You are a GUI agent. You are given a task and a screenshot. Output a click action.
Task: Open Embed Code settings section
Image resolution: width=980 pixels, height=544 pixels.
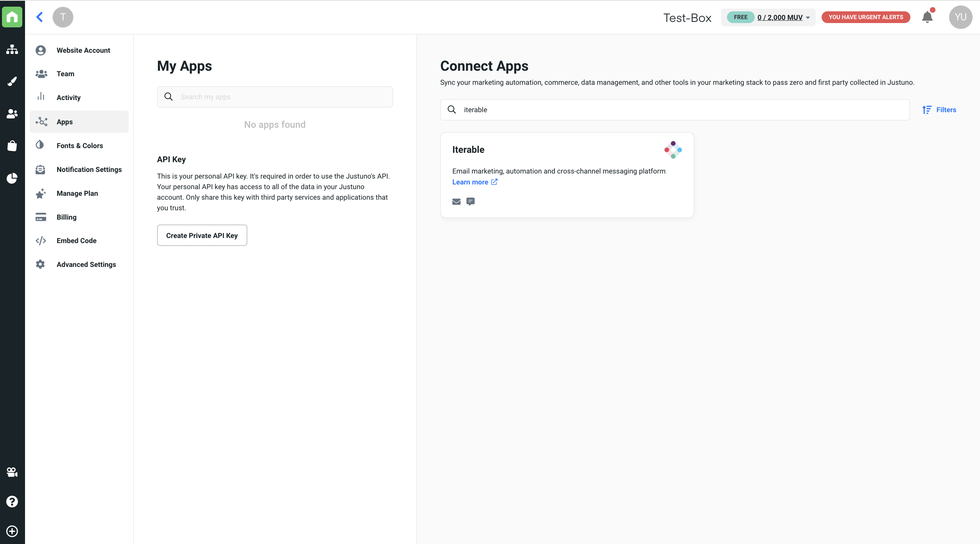click(x=77, y=241)
